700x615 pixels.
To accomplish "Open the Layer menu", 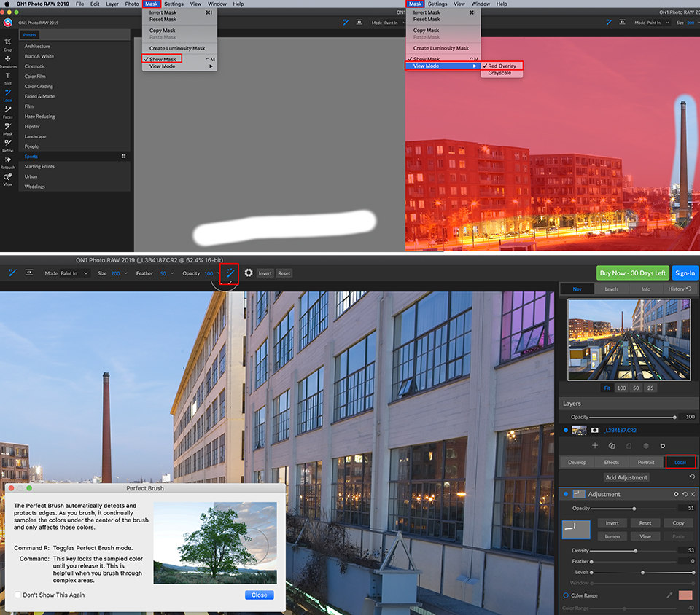I will (112, 4).
